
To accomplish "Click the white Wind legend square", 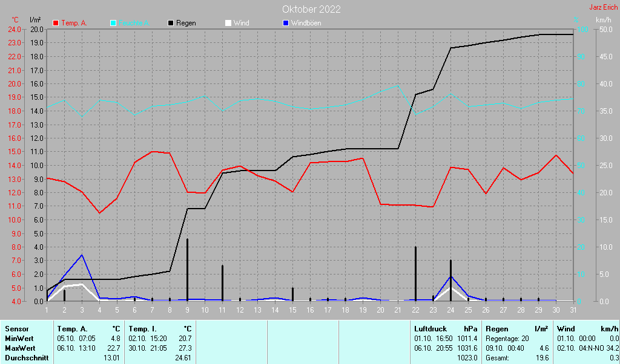I will coord(228,23).
